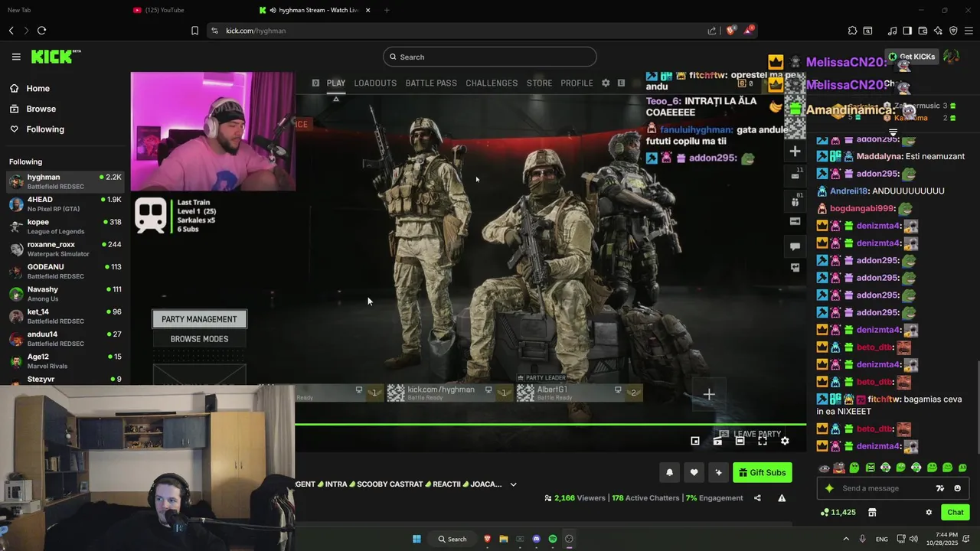This screenshot has height=551, width=980.
Task: Close the hyghman Stream browser tab
Action: point(368,10)
